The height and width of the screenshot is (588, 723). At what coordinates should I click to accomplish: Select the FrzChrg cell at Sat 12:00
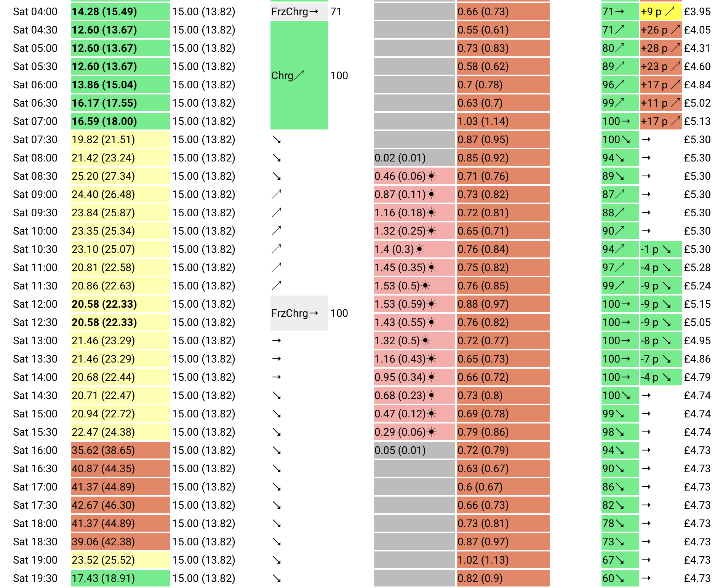point(299,313)
